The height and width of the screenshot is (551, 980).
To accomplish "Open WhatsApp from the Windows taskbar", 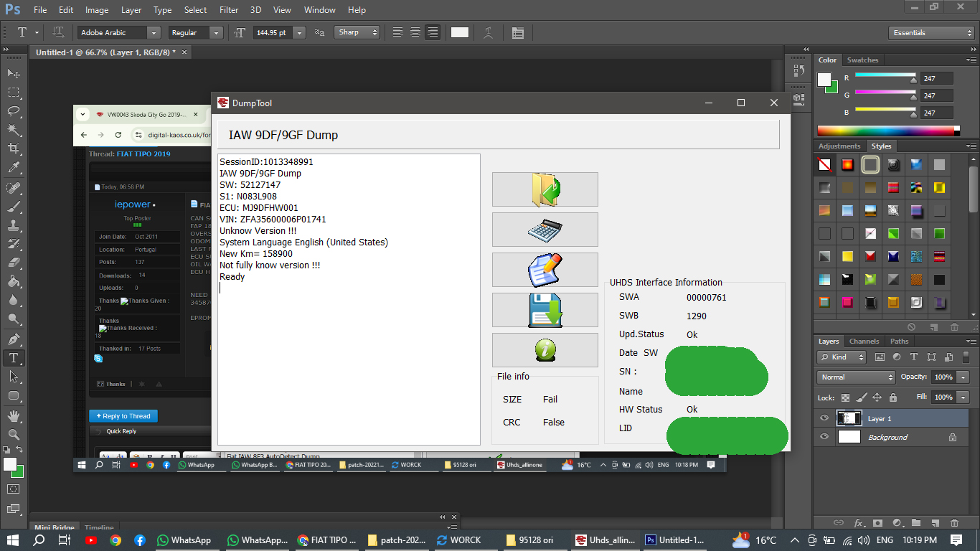I will tap(184, 540).
